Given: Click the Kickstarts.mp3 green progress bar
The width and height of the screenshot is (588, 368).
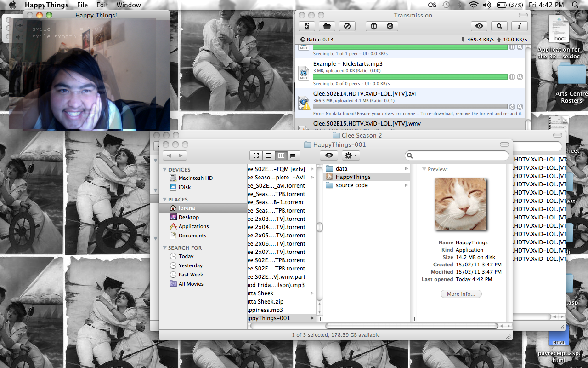Looking at the screenshot, I should 410,77.
